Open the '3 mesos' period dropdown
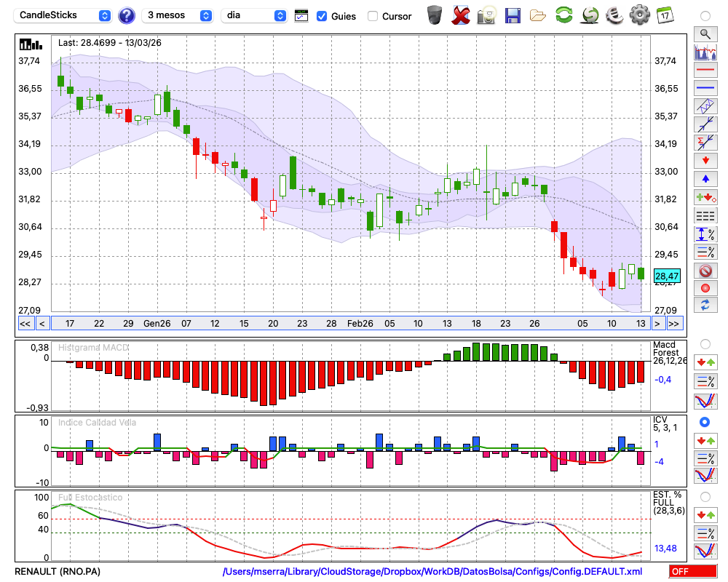 [x=178, y=15]
